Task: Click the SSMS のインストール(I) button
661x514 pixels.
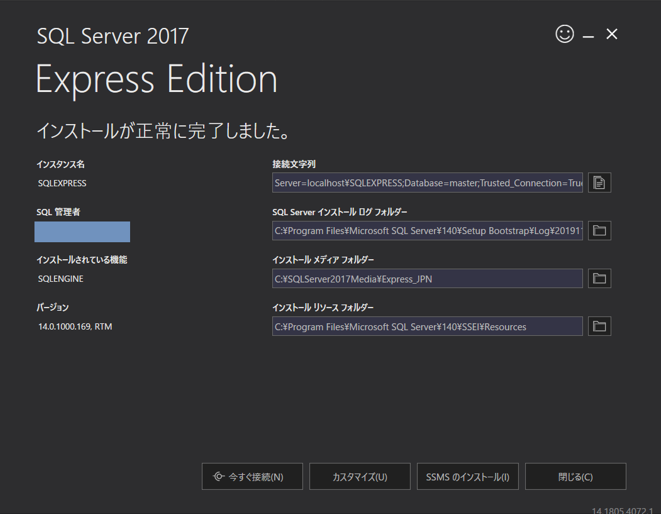Action: (468, 476)
